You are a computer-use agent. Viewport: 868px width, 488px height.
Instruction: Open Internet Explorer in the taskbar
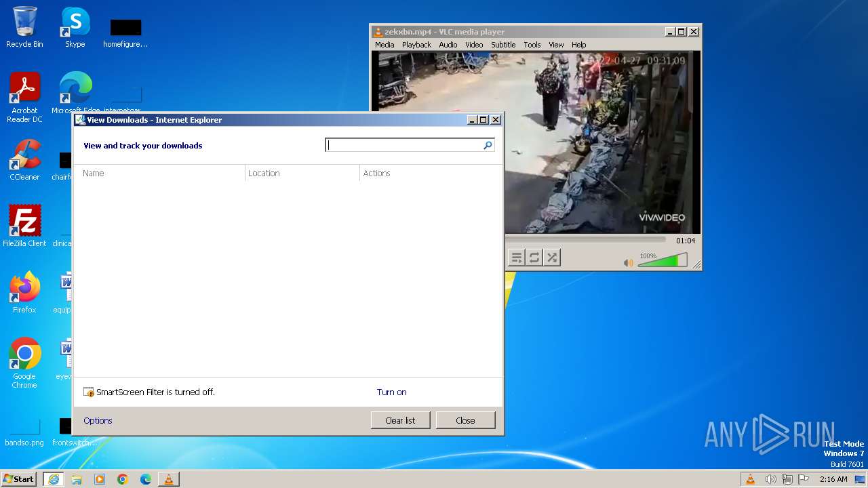54,479
